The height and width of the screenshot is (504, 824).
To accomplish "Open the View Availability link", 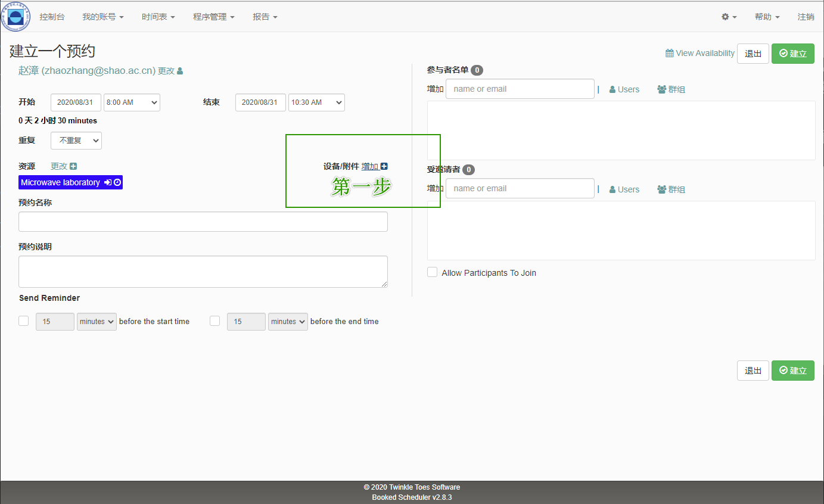I will click(700, 53).
